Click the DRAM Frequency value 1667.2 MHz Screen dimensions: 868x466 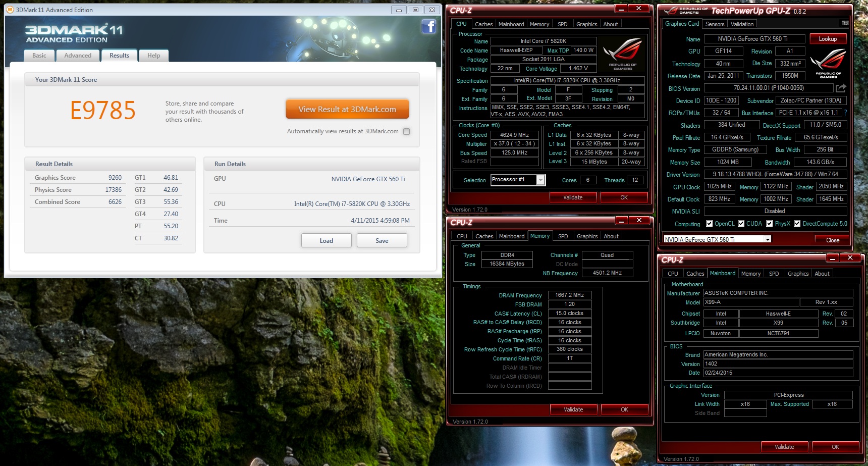[570, 295]
